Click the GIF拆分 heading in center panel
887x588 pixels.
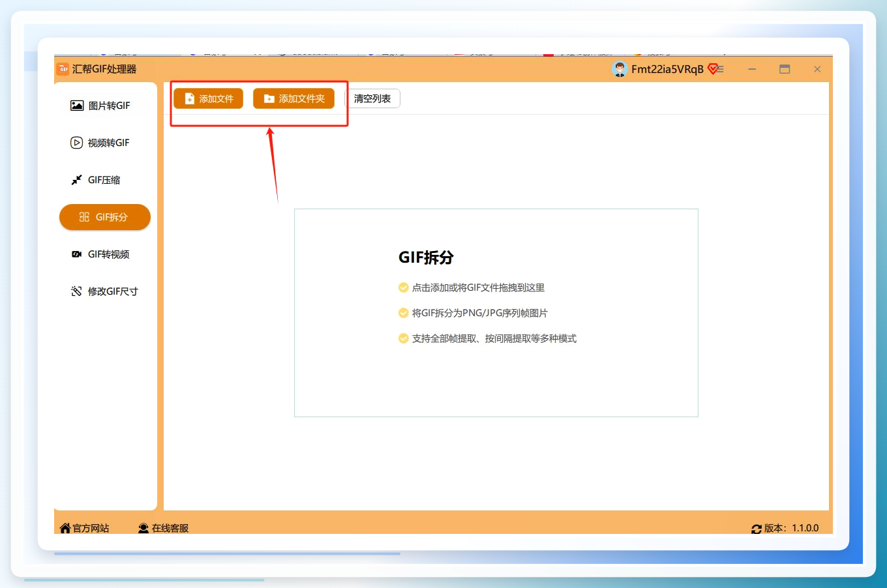tap(426, 257)
